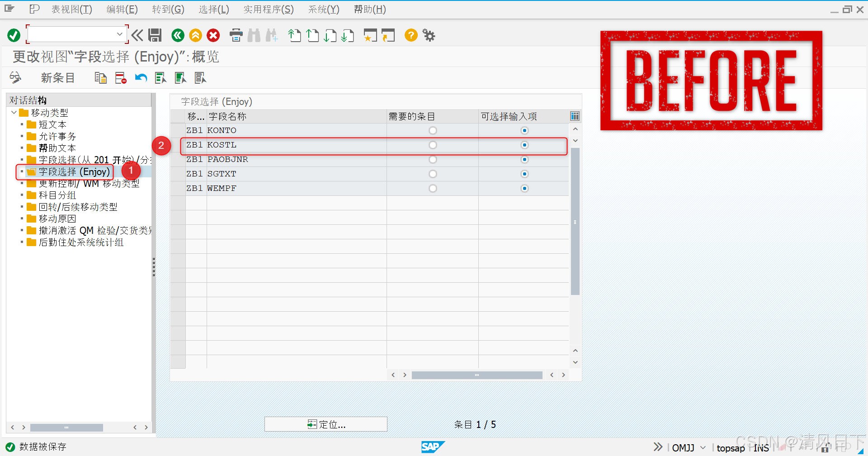Screen dimensions: 868x456
Task: Open the 选择(L) menu
Action: (x=214, y=9)
